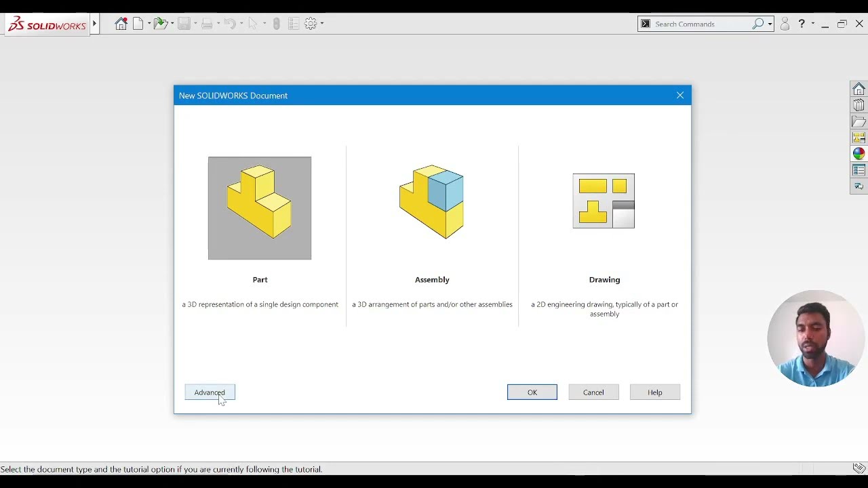Screen dimensions: 868x488
Task: Open the Options gear icon
Action: [311, 24]
